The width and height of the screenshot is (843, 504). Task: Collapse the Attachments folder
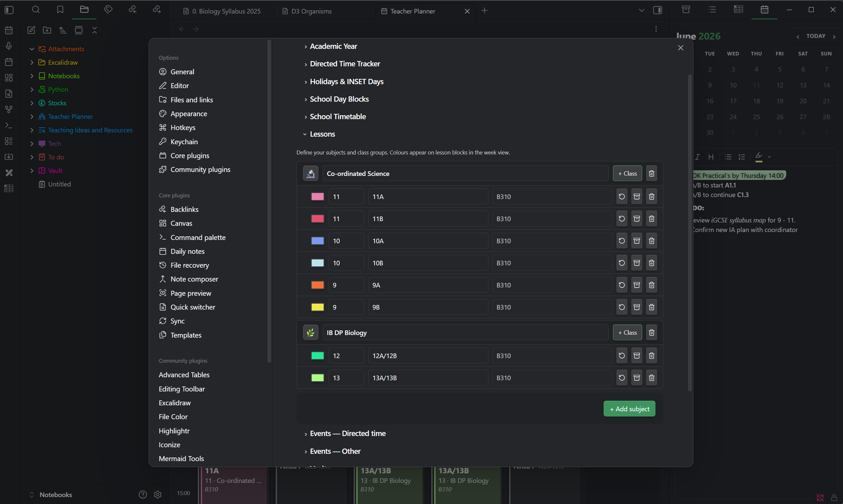tap(32, 49)
